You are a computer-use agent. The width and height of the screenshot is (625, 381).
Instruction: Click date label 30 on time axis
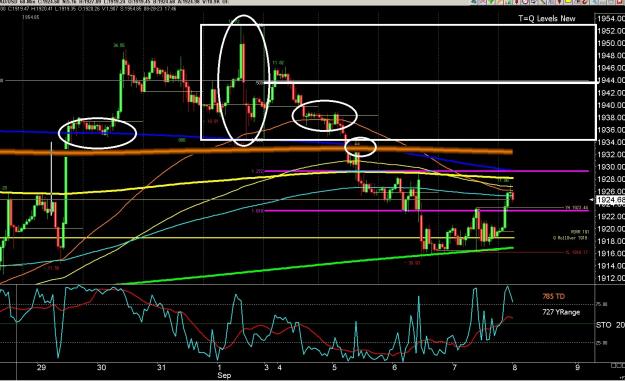[x=101, y=367]
